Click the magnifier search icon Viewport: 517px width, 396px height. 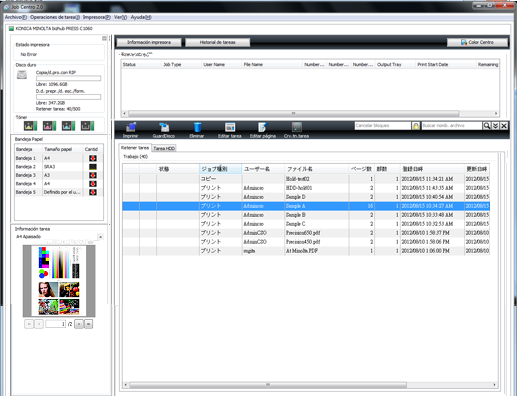[x=487, y=126]
